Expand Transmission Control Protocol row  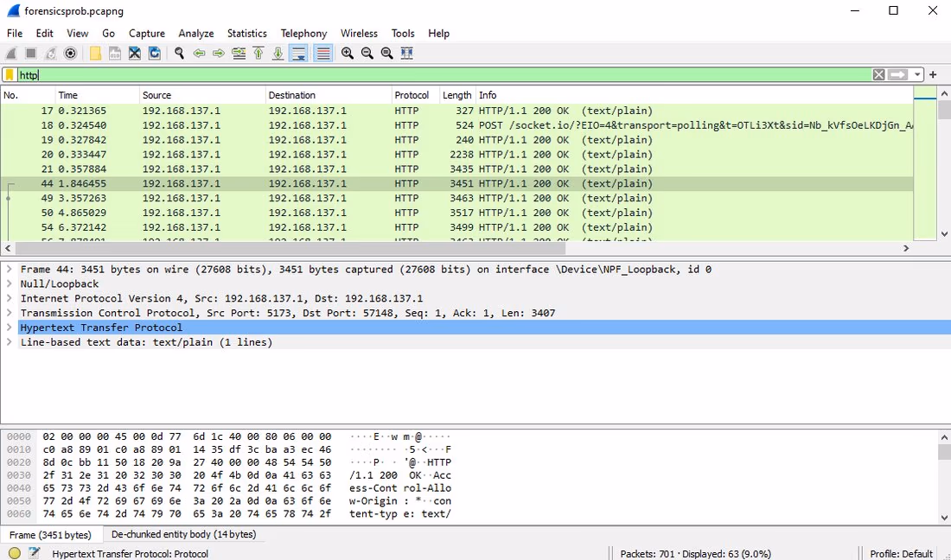click(10, 313)
